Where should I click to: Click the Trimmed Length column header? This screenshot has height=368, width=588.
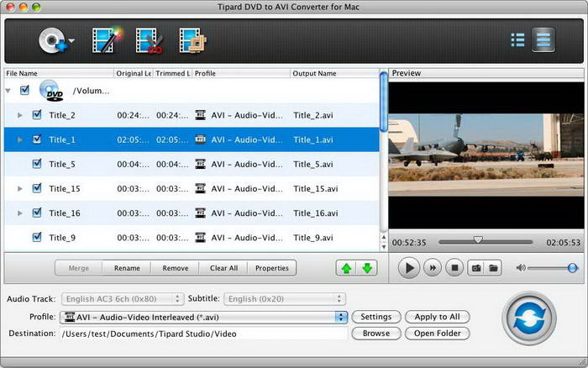(172, 73)
